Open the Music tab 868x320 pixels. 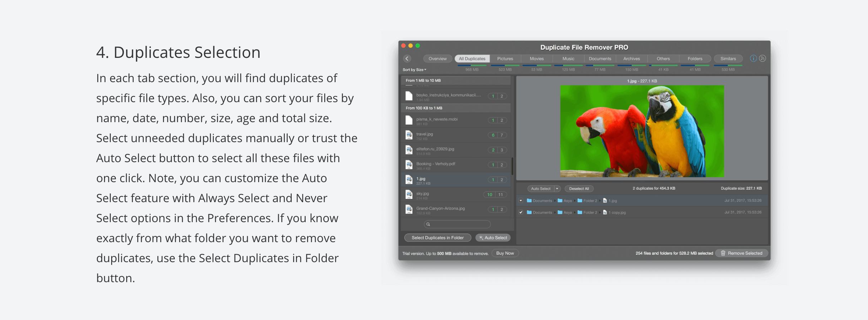[x=568, y=59]
